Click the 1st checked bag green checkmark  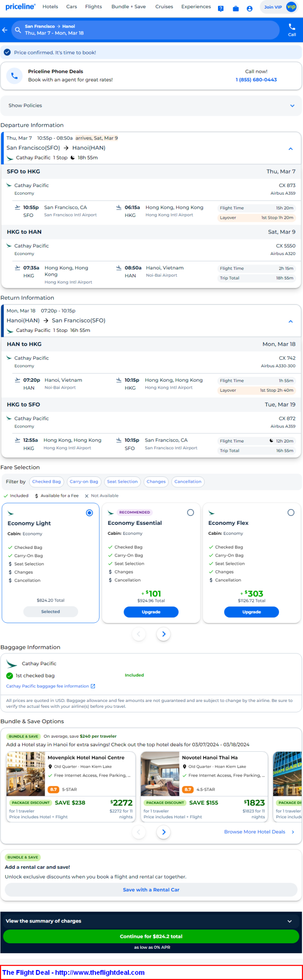point(9,676)
